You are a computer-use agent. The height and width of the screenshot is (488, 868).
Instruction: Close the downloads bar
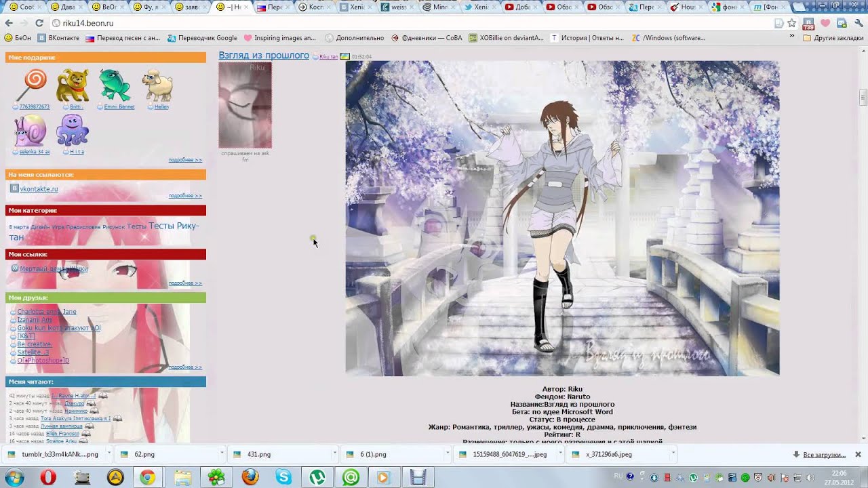[x=858, y=454]
